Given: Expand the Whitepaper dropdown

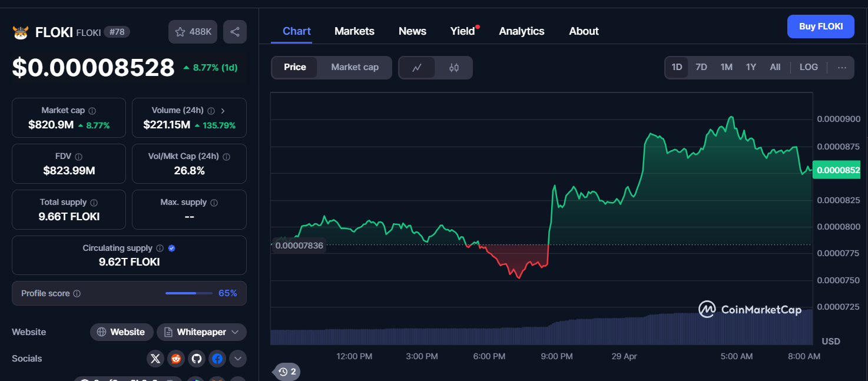Looking at the screenshot, I should pyautogui.click(x=201, y=332).
